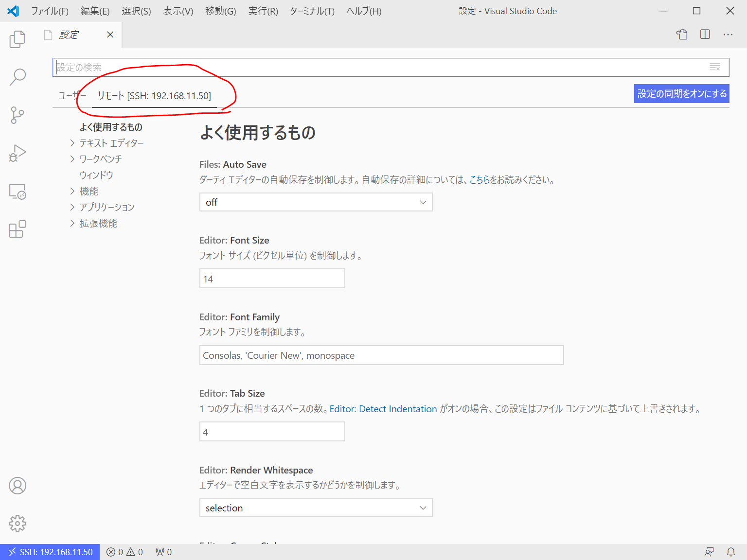Open problems errors and warnings status
Image resolution: width=747 pixels, height=560 pixels.
pos(124,552)
